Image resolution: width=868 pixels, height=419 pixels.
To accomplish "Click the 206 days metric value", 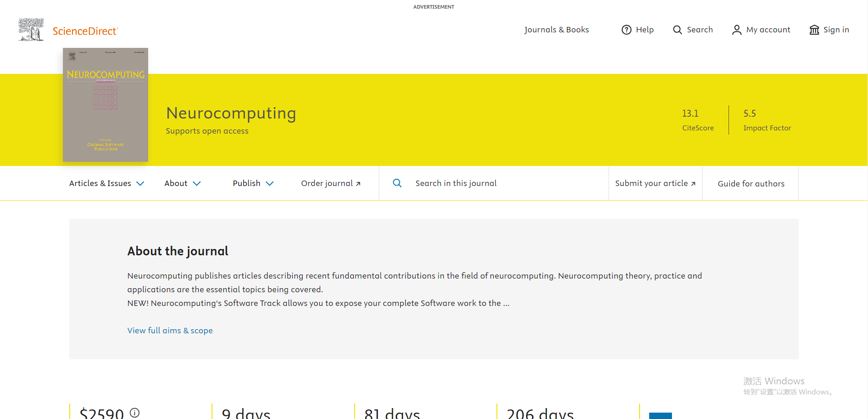I will tap(540, 413).
